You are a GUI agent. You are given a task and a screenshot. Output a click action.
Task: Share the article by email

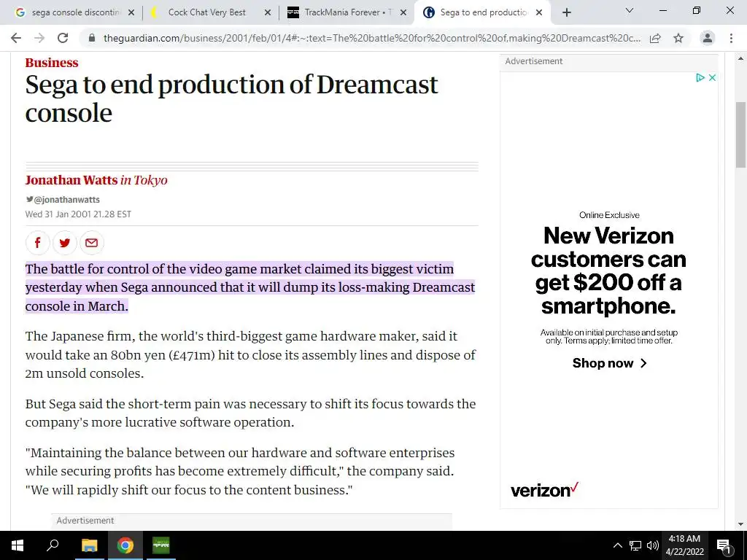(x=91, y=242)
